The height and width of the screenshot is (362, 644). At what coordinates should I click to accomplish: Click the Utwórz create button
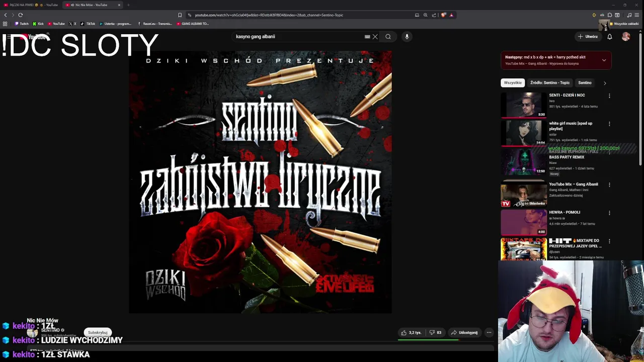588,37
